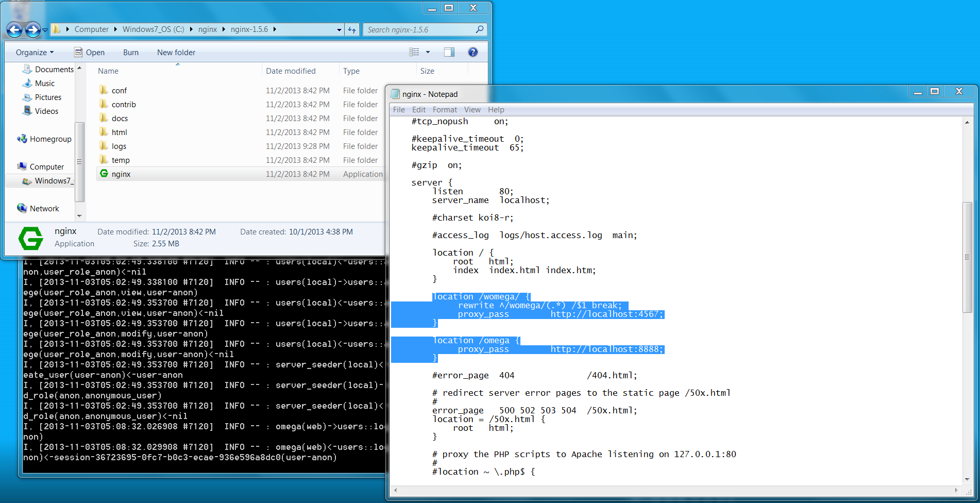
Task: Click the Open toolbar button
Action: [90, 52]
